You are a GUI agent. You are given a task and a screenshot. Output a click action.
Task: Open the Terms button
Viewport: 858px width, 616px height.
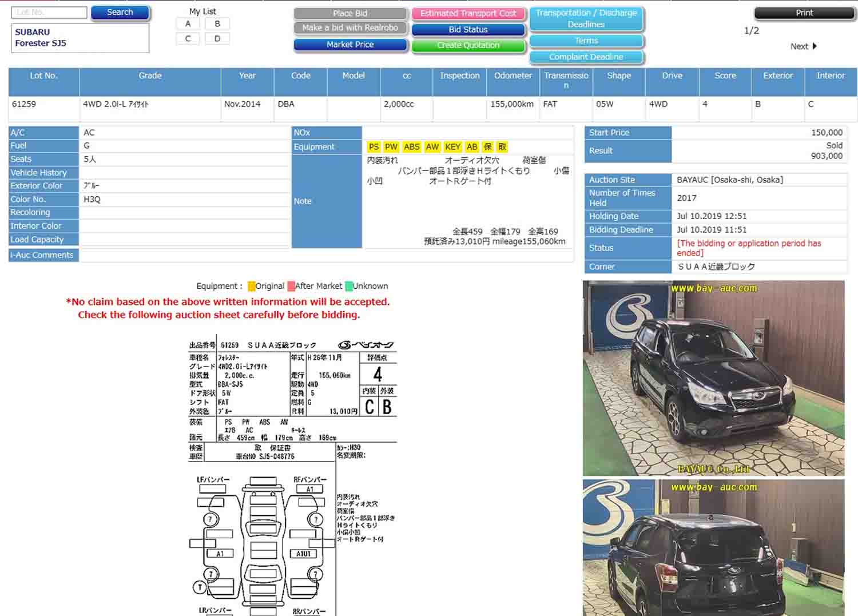pyautogui.click(x=586, y=41)
